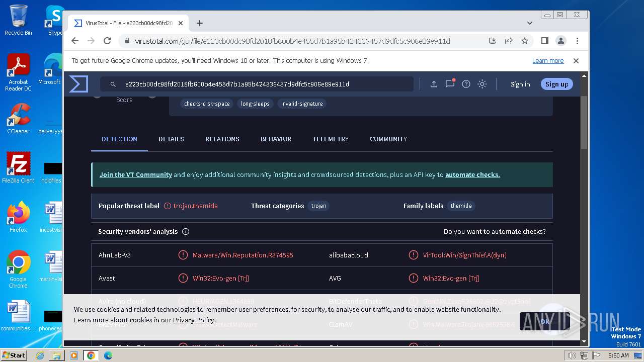Click the search magnifier icon in VirusTotal

tap(113, 84)
